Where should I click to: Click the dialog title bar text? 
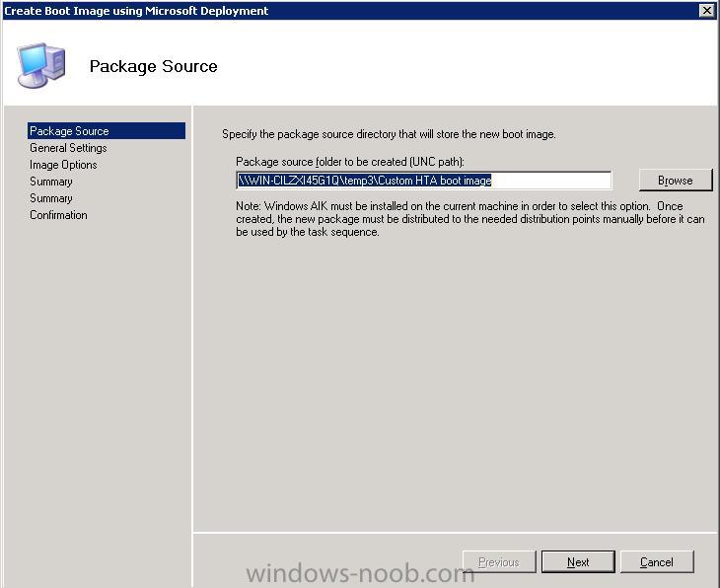[x=136, y=11]
